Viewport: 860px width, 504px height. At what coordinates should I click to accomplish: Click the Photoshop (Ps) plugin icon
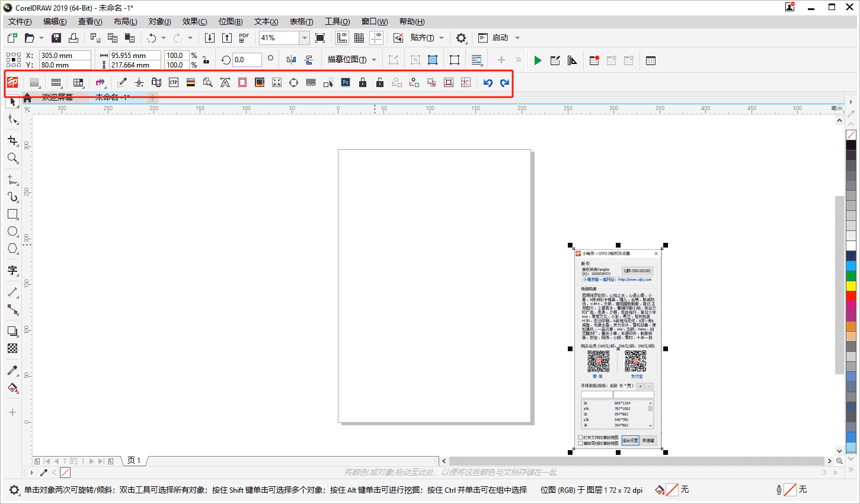[x=346, y=82]
